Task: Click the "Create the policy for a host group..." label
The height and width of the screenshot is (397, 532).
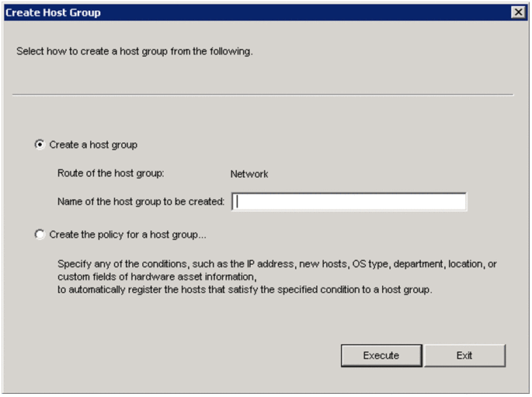Action: coord(127,234)
